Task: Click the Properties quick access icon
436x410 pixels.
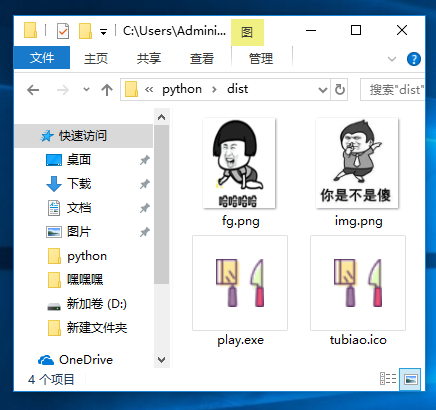Action: click(63, 31)
